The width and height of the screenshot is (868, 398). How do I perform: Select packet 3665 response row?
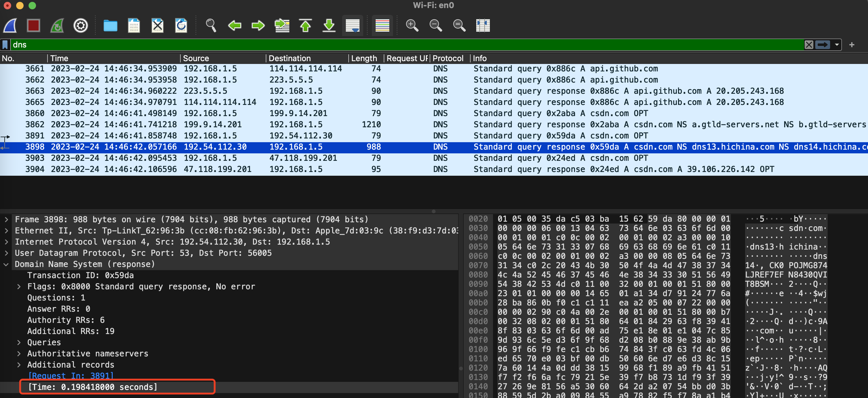434,102
